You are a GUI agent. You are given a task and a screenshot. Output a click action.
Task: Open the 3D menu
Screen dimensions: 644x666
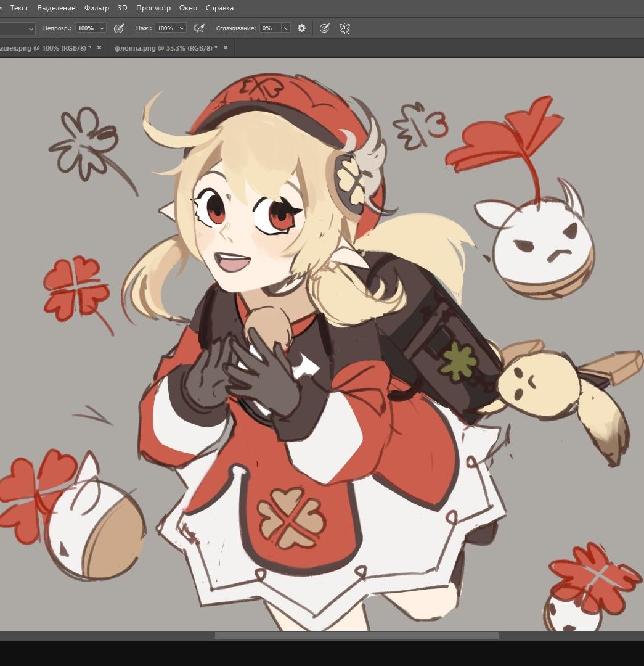(122, 8)
